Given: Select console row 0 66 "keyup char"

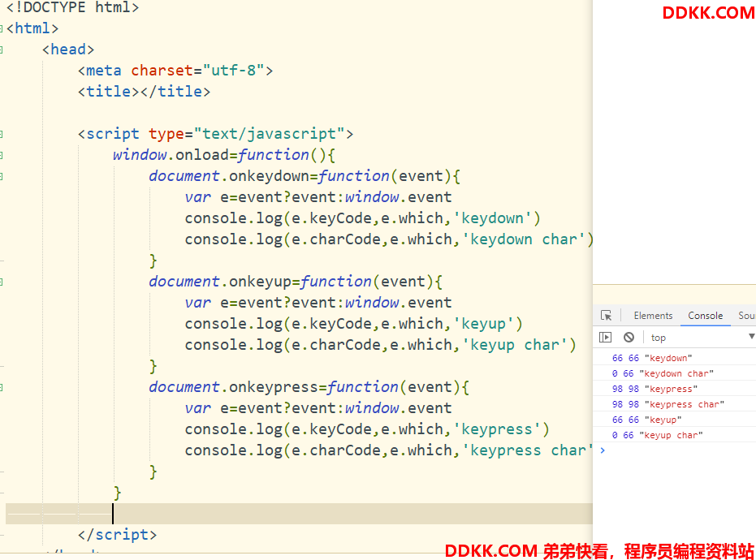Looking at the screenshot, I should click(675, 435).
